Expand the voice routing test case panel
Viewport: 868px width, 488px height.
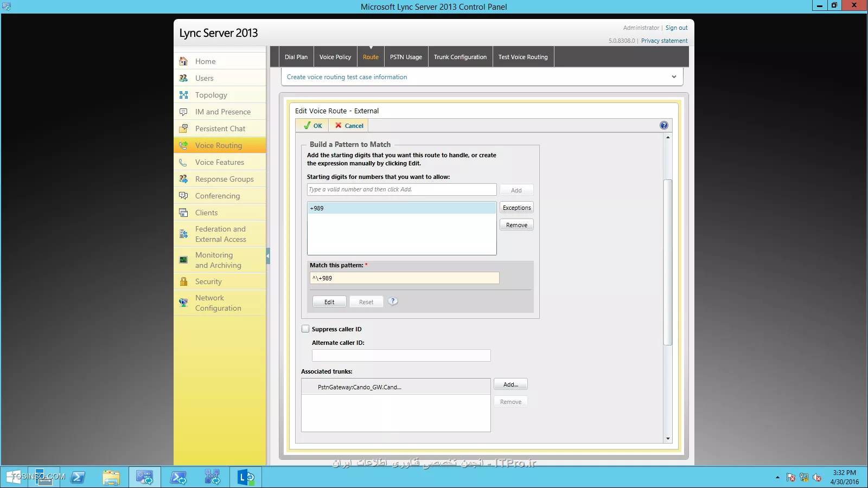(674, 76)
